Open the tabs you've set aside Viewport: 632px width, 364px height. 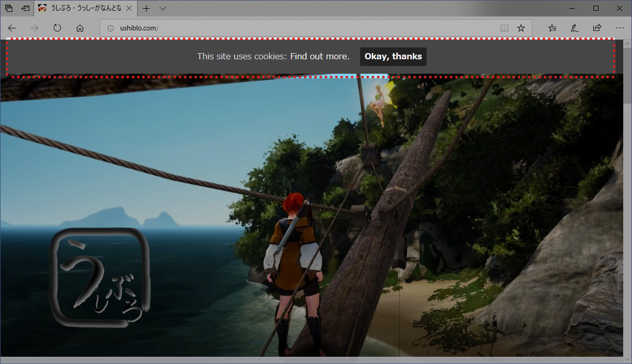[9, 8]
